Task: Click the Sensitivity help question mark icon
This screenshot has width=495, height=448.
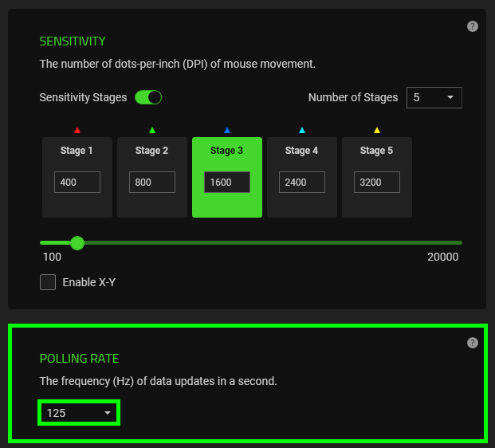Action: [473, 26]
